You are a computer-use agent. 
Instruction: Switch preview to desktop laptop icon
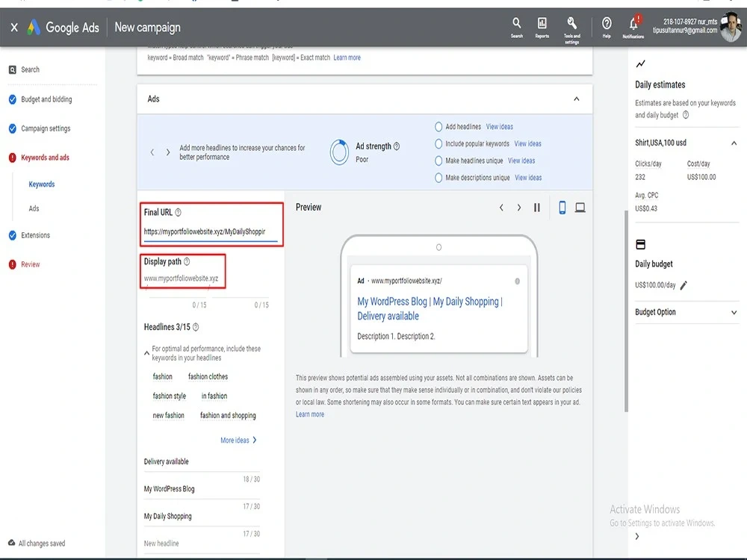[580, 208]
